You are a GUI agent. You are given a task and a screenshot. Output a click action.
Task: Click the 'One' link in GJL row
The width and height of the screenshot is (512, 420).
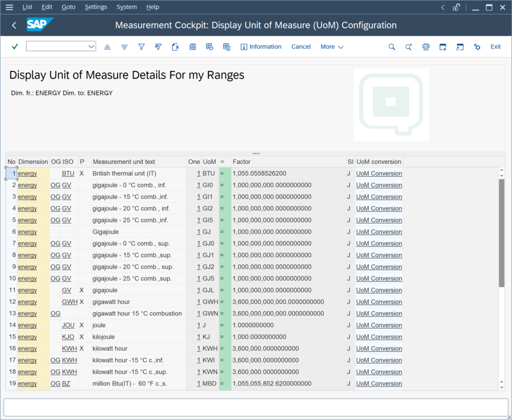pyautogui.click(x=198, y=290)
